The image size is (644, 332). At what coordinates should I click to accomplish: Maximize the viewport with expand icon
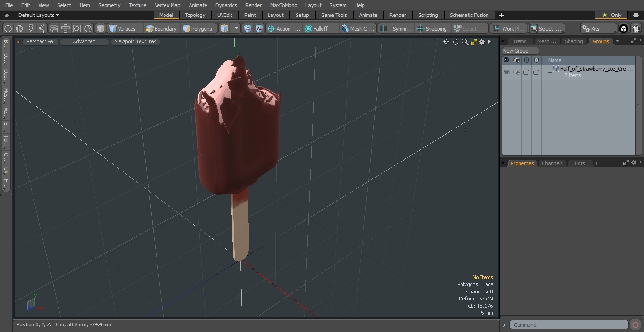click(x=474, y=42)
